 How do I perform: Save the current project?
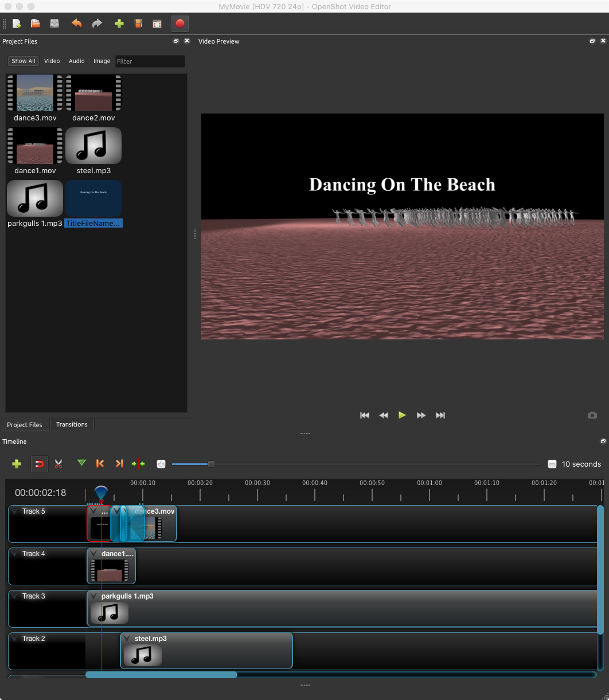click(54, 24)
